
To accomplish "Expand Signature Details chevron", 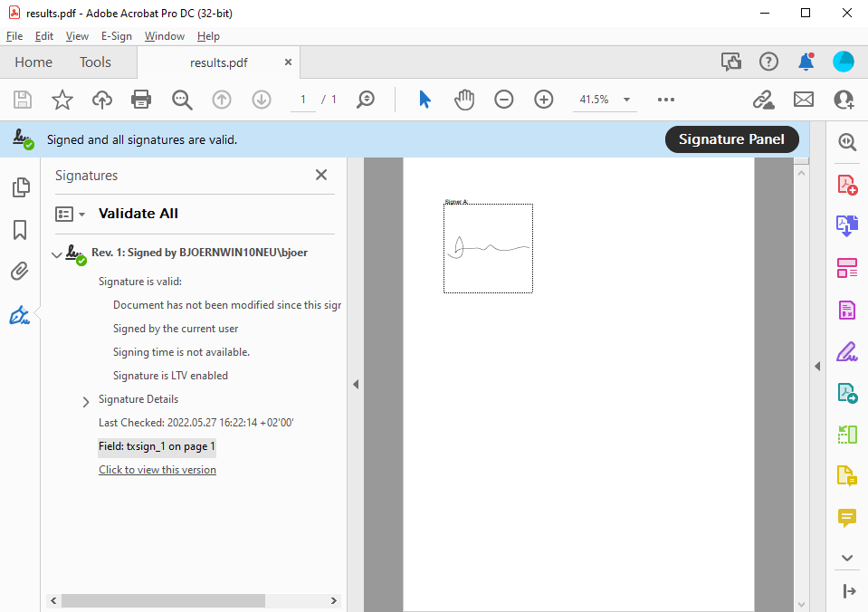I will coord(86,402).
